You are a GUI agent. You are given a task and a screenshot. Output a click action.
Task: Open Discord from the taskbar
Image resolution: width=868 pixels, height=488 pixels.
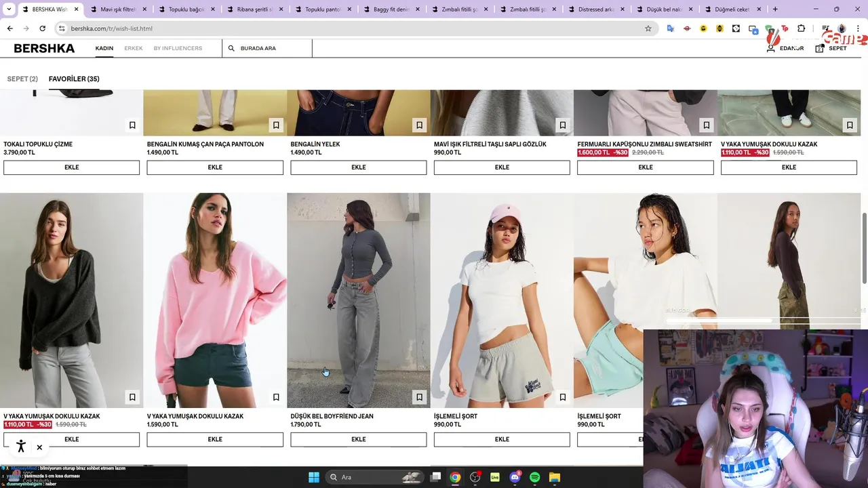(515, 477)
